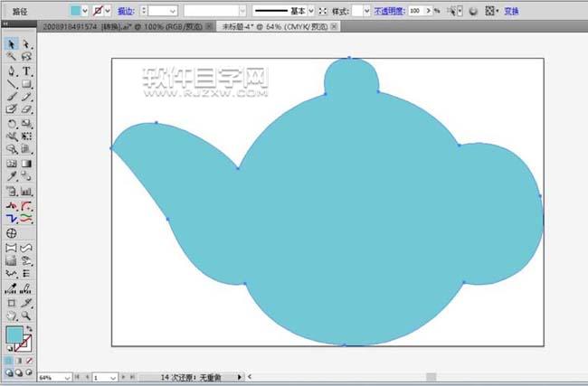Select the Gradient tool
Image resolution: width=588 pixels, height=386 pixels.
pyautogui.click(x=26, y=164)
